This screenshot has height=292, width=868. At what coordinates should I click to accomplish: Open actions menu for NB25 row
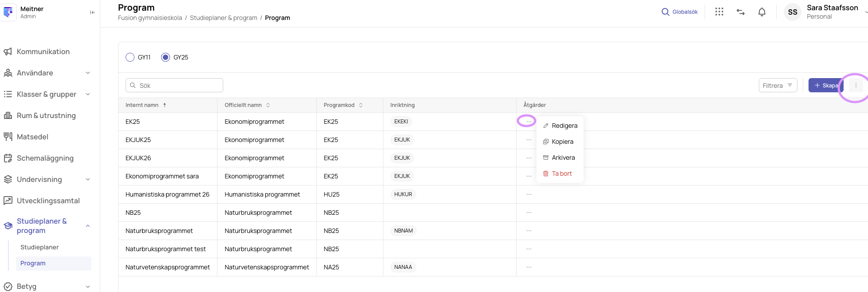(x=529, y=213)
